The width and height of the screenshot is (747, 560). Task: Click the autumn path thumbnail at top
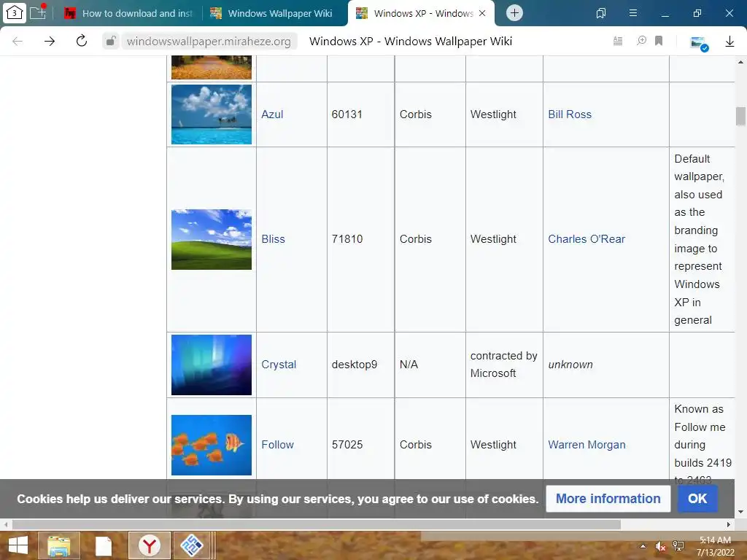pyautogui.click(x=212, y=67)
